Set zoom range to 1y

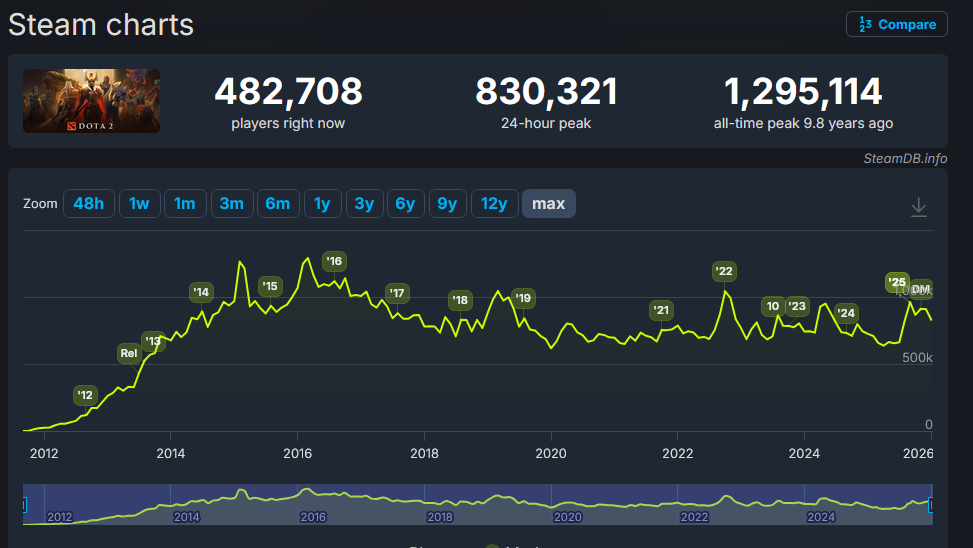[323, 204]
